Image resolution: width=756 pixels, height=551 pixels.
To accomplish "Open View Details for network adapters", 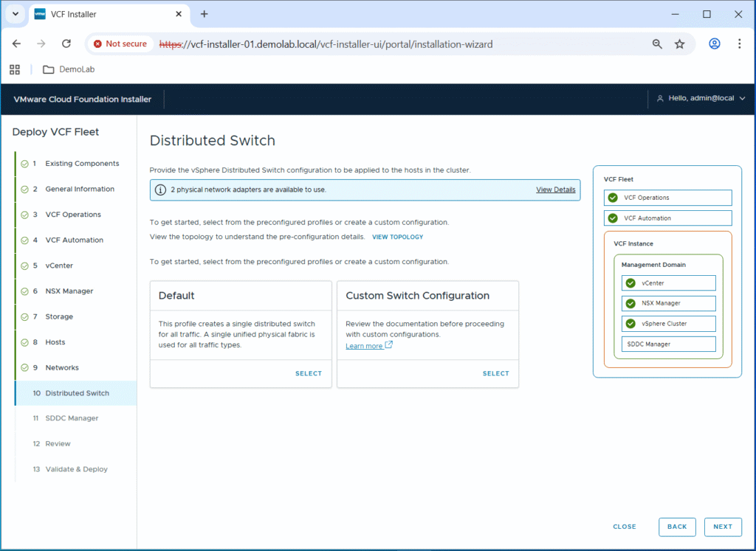I will pyautogui.click(x=555, y=190).
